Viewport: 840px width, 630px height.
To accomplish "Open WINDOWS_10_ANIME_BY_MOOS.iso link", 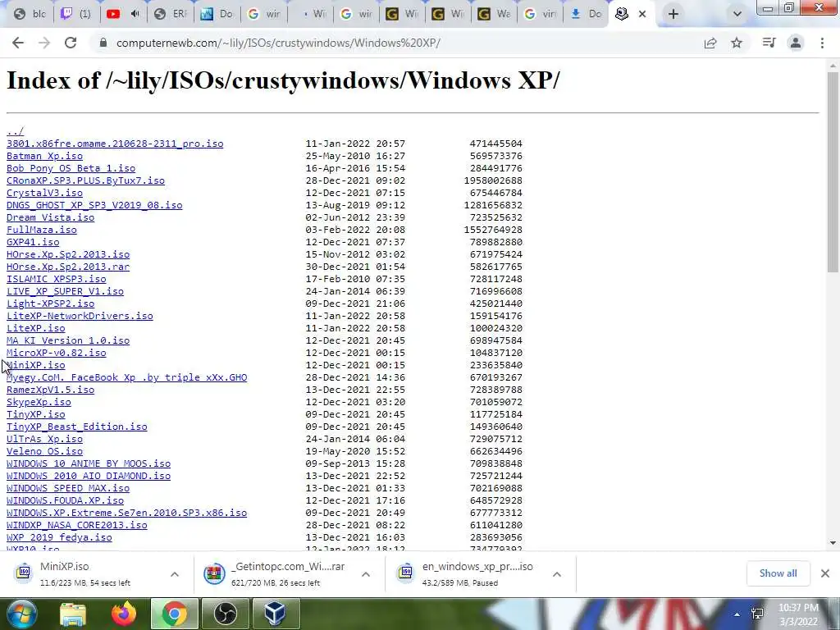I will coord(89,463).
